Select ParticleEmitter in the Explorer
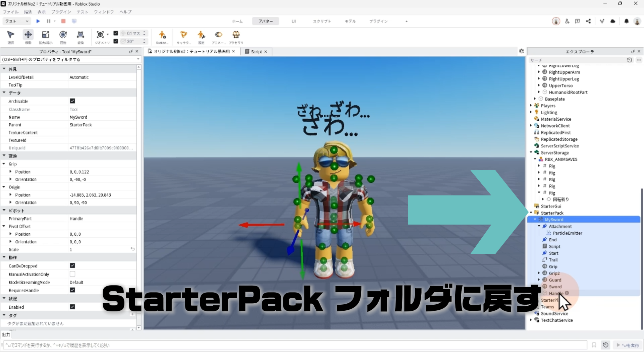The image size is (644, 362). (567, 233)
